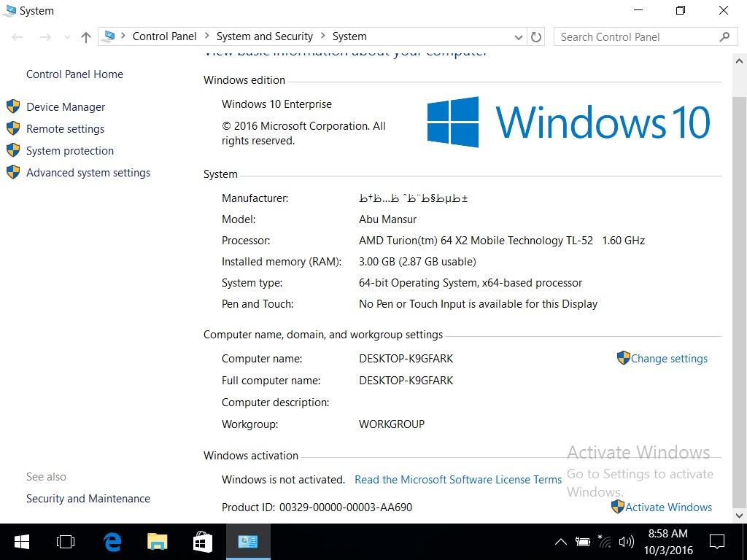Click Activate Windows link
This screenshot has width=747, height=560.
coord(668,507)
